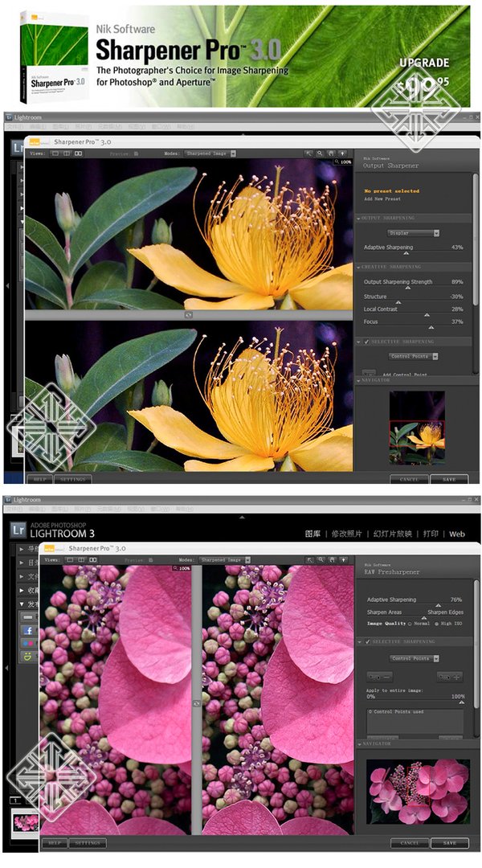Click the Hard Drive publish service icon
This screenshot has height=868, width=482.
27,617
